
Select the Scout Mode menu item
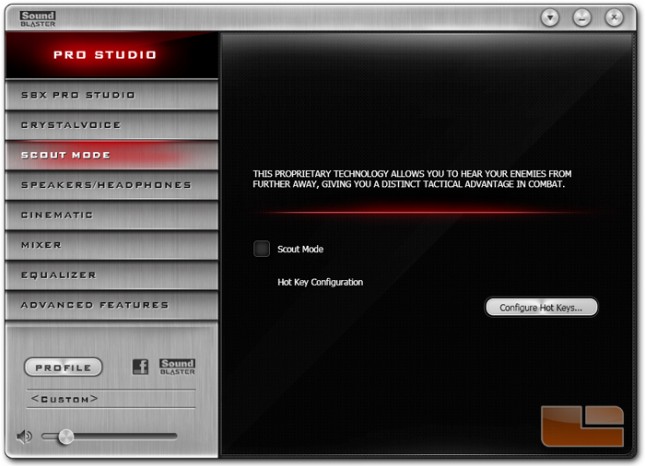click(x=111, y=155)
